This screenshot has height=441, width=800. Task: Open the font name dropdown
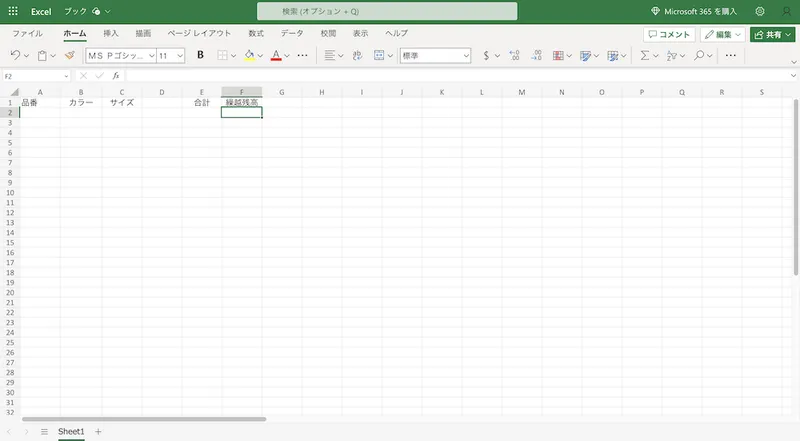point(152,56)
